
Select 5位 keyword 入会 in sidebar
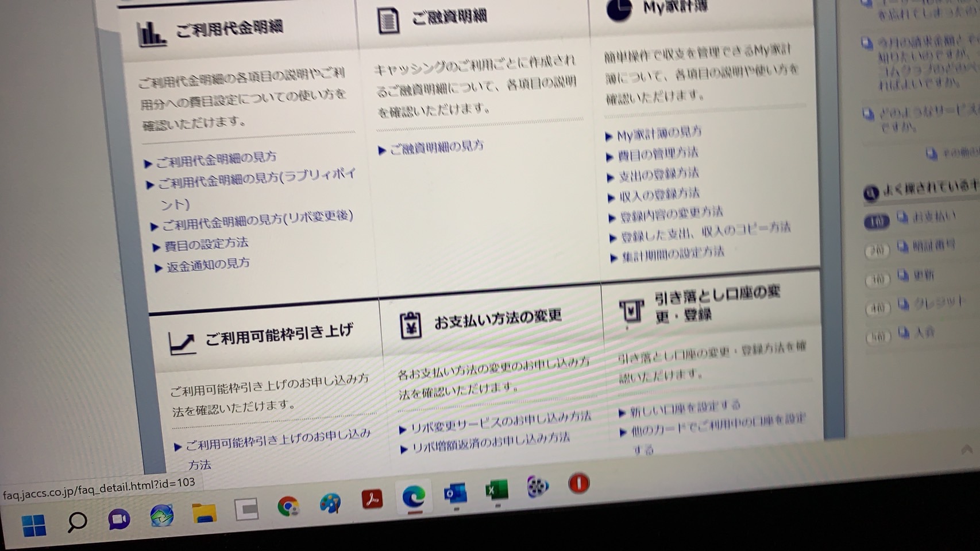click(925, 332)
